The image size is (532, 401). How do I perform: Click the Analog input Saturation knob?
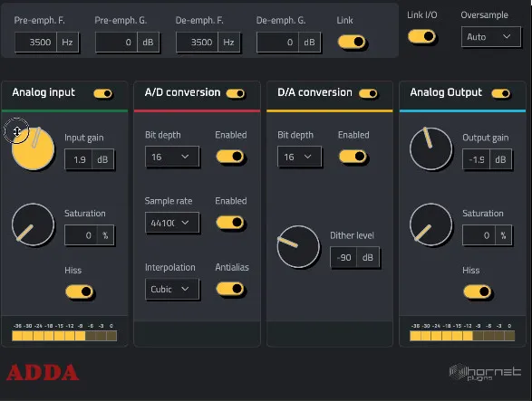coord(33,224)
